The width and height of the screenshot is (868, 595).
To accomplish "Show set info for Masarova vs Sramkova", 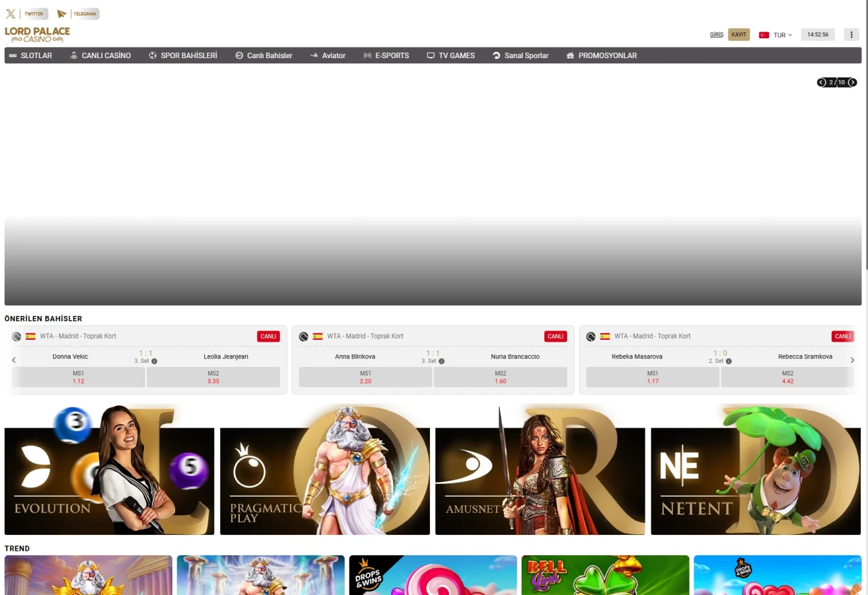I will (729, 362).
